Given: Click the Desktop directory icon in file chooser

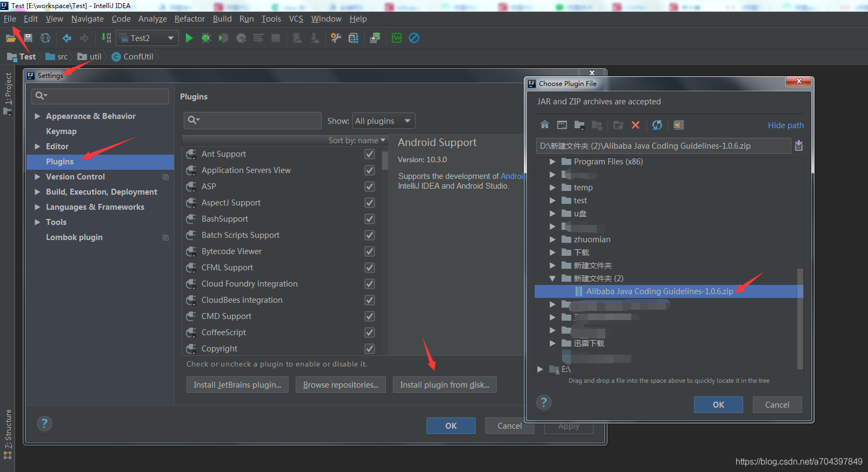Looking at the screenshot, I should point(562,125).
